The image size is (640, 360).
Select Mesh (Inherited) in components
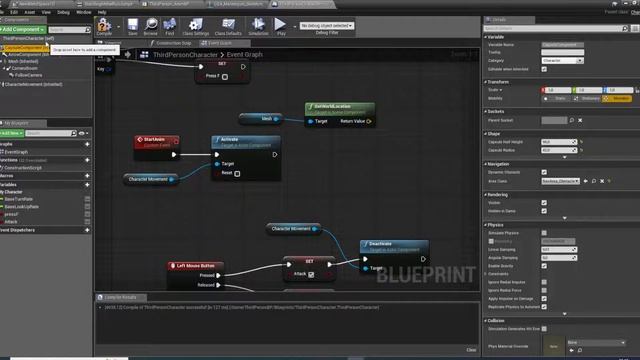tap(23, 61)
